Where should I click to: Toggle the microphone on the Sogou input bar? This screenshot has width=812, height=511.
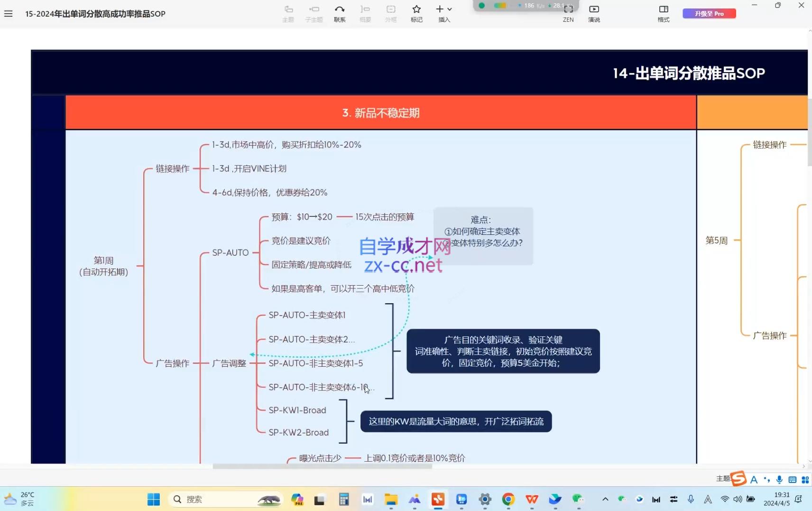coord(779,479)
